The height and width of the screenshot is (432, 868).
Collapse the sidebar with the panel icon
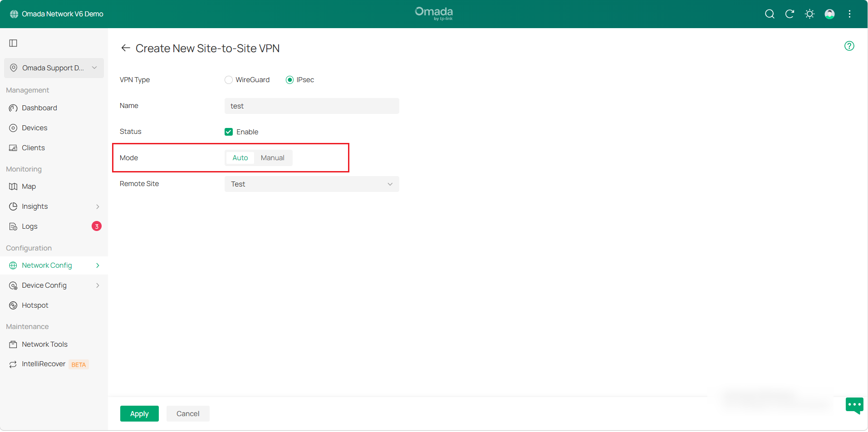tap(13, 43)
